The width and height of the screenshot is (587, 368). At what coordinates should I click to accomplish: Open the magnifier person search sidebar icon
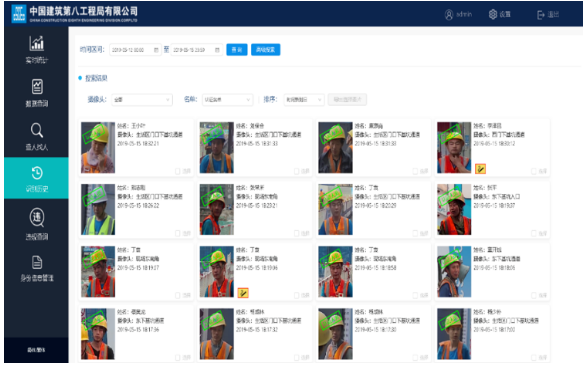point(37,130)
